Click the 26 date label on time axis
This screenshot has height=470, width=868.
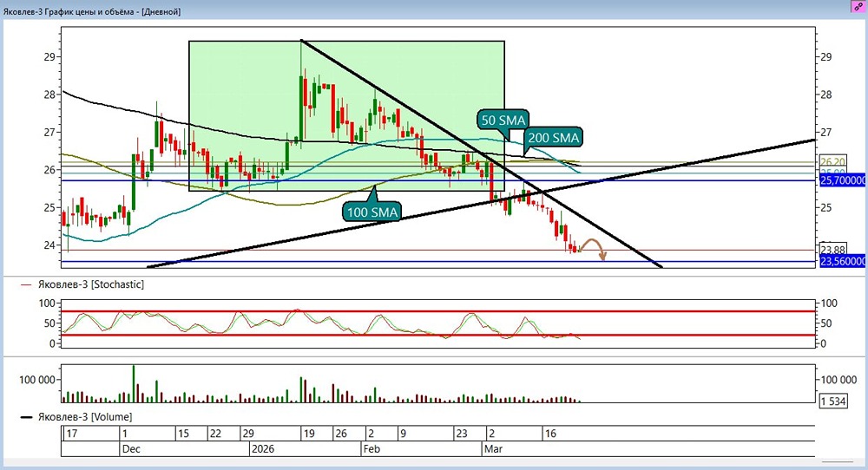pyautogui.click(x=341, y=434)
